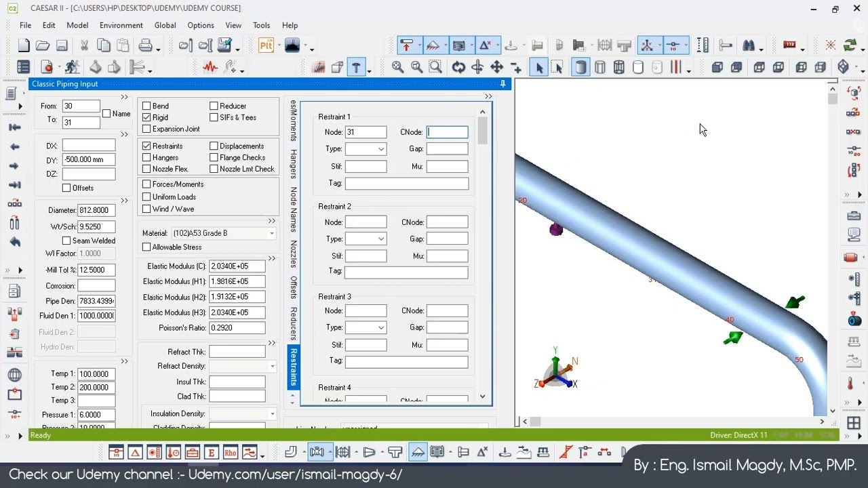Switch to the Nozzles vertical tab
The width and height of the screenshot is (868, 488).
293,254
